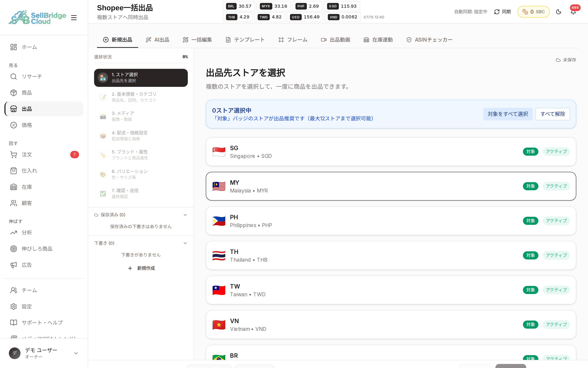Toggle dark mode moon icon
Viewport: 588px width, 368px height.
click(x=559, y=12)
